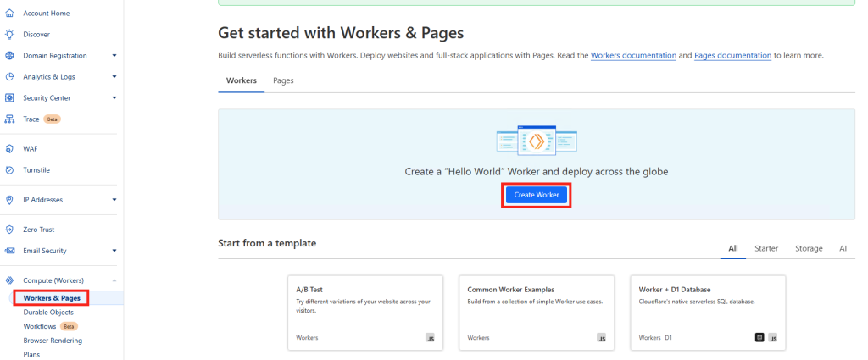
Task: Click the Domain Registration globe icon
Action: [x=9, y=55]
